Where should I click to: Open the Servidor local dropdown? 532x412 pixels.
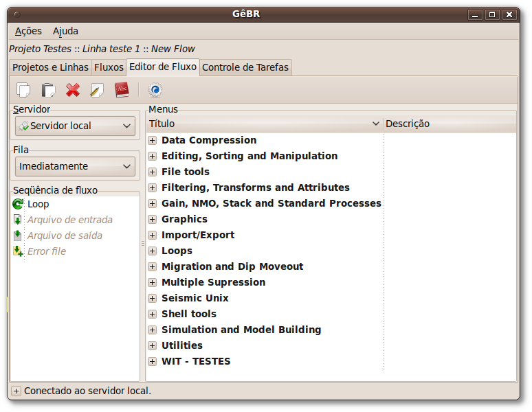pyautogui.click(x=75, y=126)
